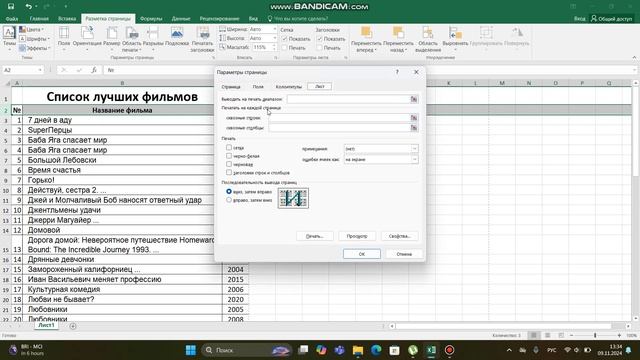Click the dialog help question mark

tap(397, 72)
